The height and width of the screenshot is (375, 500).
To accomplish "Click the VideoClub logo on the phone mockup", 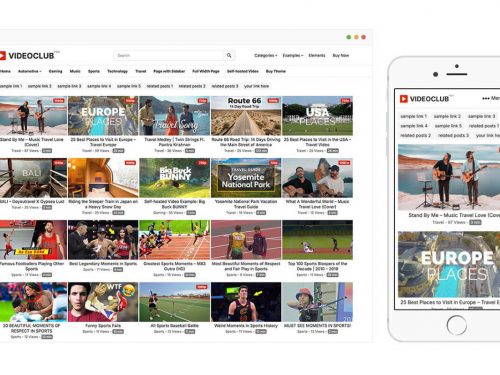I will tap(426, 99).
